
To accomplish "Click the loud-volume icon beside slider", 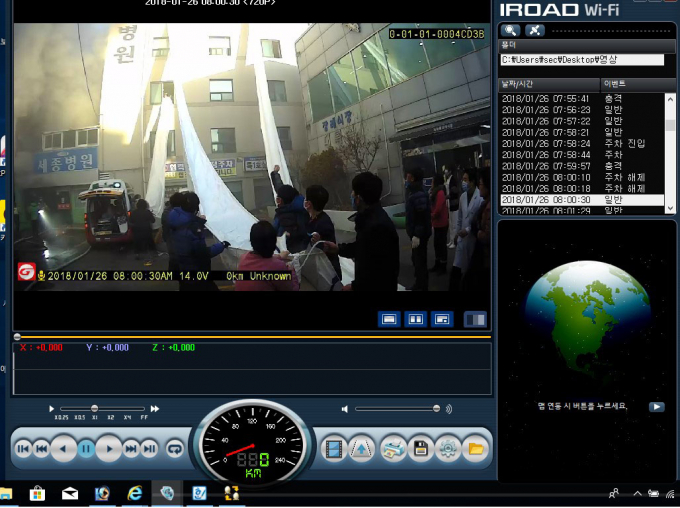I will 449,409.
